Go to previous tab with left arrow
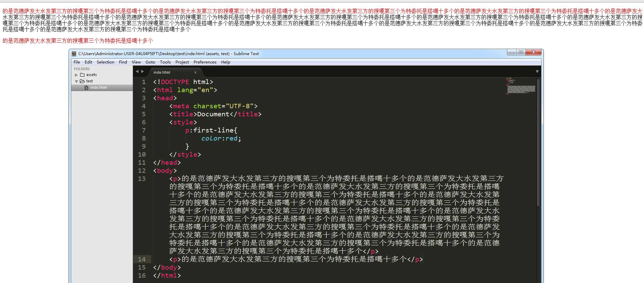Image resolution: width=644 pixels, height=283 pixels. click(x=137, y=71)
